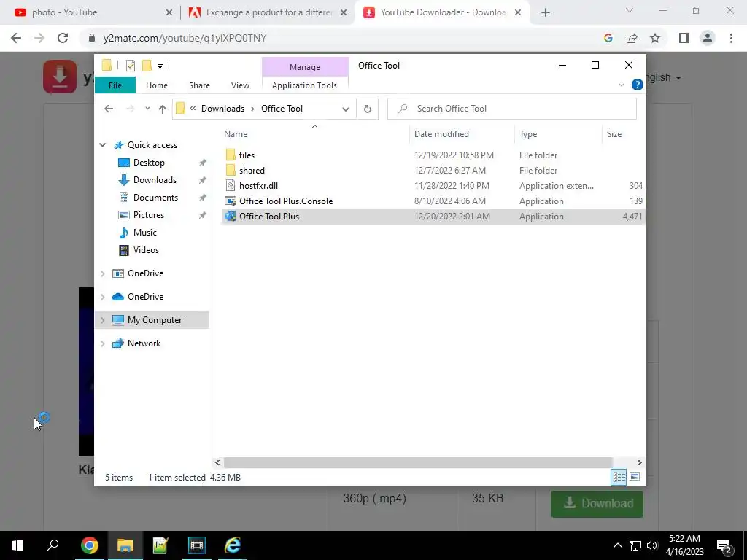
Task: Click the Chrome share page icon
Action: click(x=632, y=38)
